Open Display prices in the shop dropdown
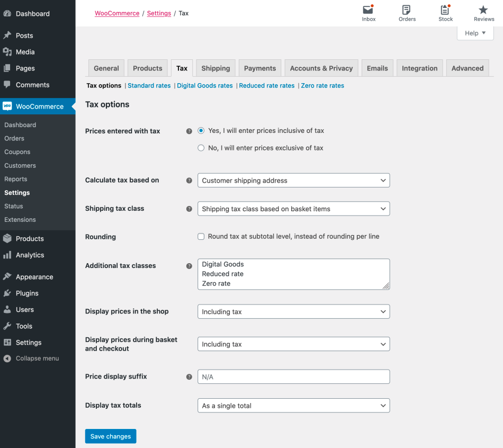The width and height of the screenshot is (503, 448). (x=293, y=311)
